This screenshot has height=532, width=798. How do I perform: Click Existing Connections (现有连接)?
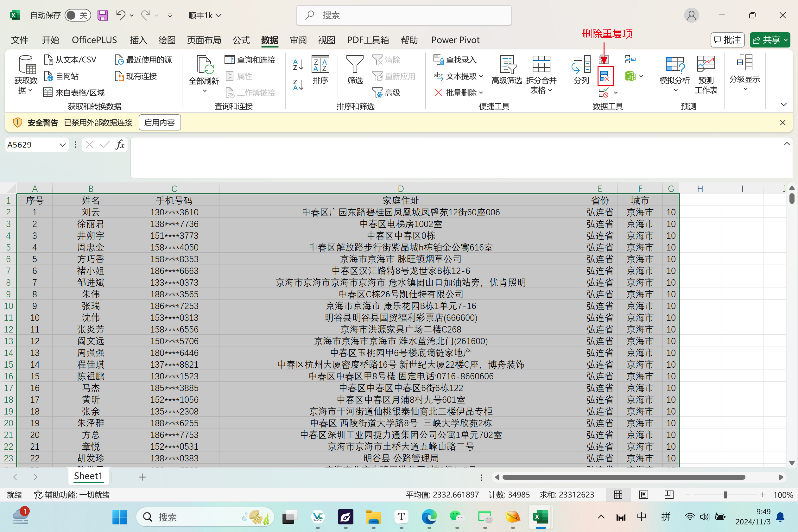pyautogui.click(x=136, y=76)
